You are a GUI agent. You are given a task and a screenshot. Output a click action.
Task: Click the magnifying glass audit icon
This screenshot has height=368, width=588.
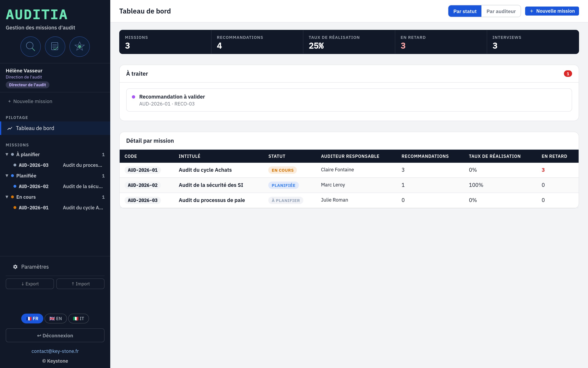(x=31, y=46)
